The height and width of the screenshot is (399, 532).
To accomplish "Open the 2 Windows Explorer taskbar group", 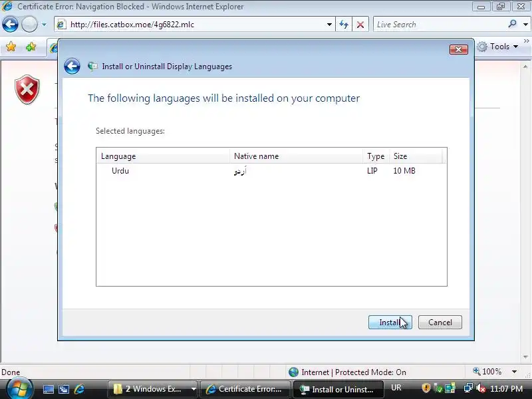I will coord(153,389).
